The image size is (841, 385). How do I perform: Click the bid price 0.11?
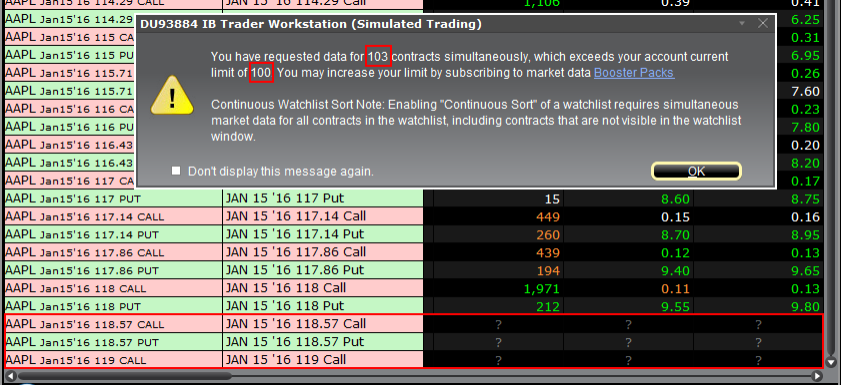coord(675,289)
